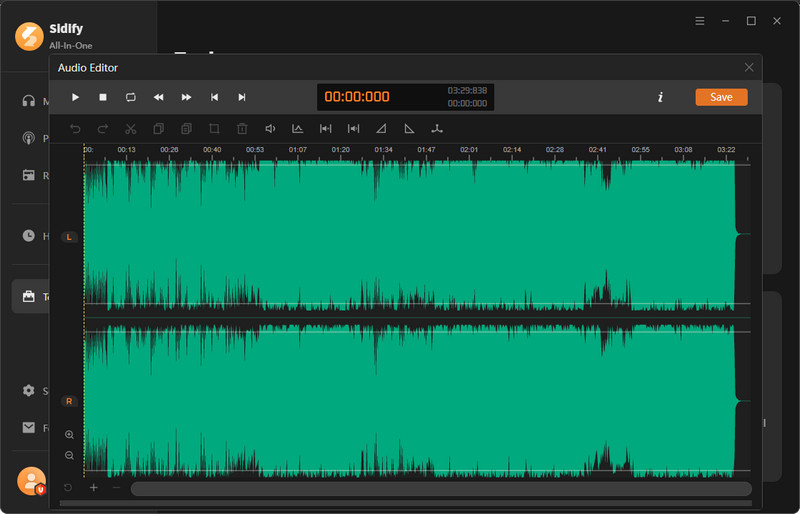Open the podcast sidebar item
The height and width of the screenshot is (514, 800).
click(x=29, y=138)
